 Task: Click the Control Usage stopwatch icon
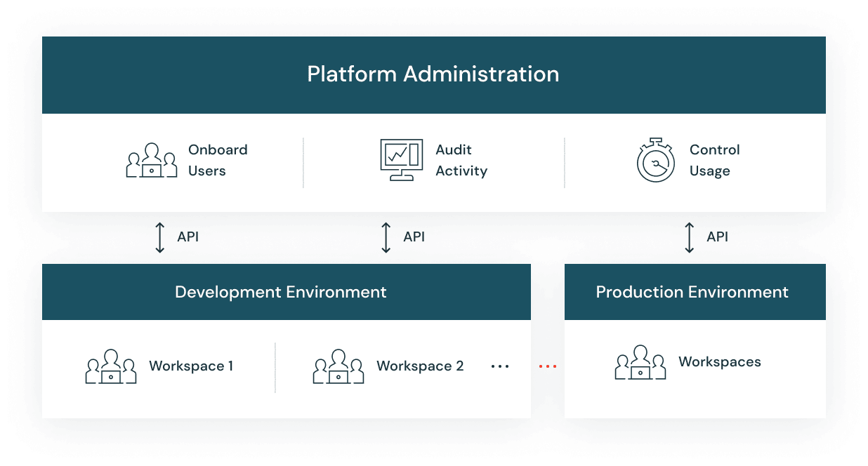point(656,160)
